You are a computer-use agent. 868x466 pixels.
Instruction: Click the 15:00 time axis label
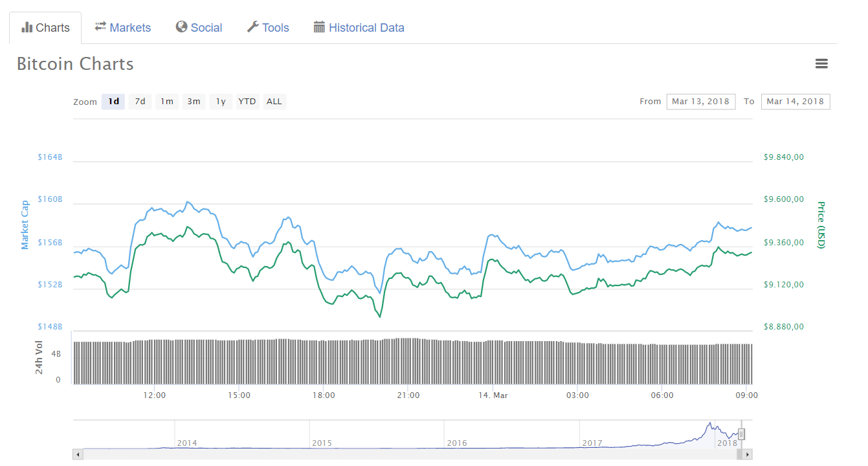(239, 395)
